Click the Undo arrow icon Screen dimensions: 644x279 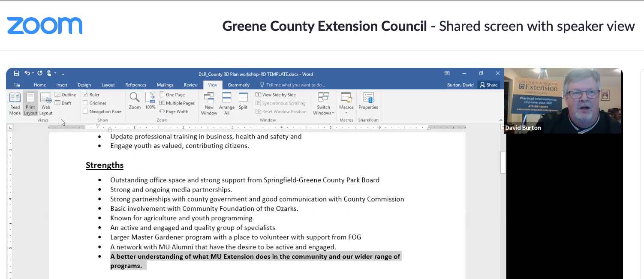point(27,73)
